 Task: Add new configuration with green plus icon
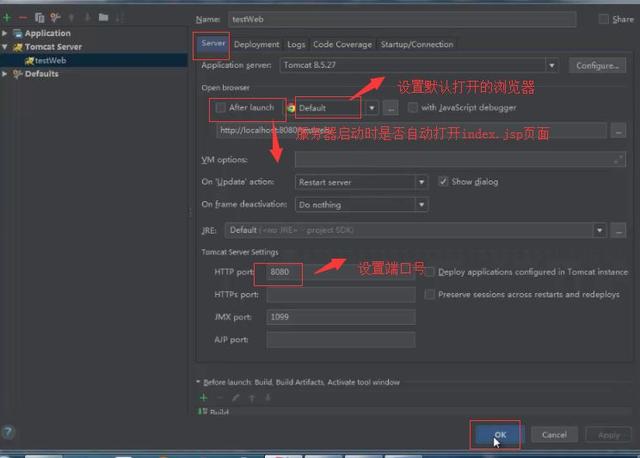(7, 18)
